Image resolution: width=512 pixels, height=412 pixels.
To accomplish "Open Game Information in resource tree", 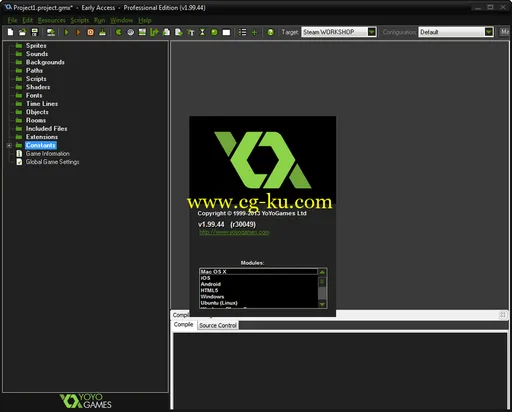I will pos(48,154).
